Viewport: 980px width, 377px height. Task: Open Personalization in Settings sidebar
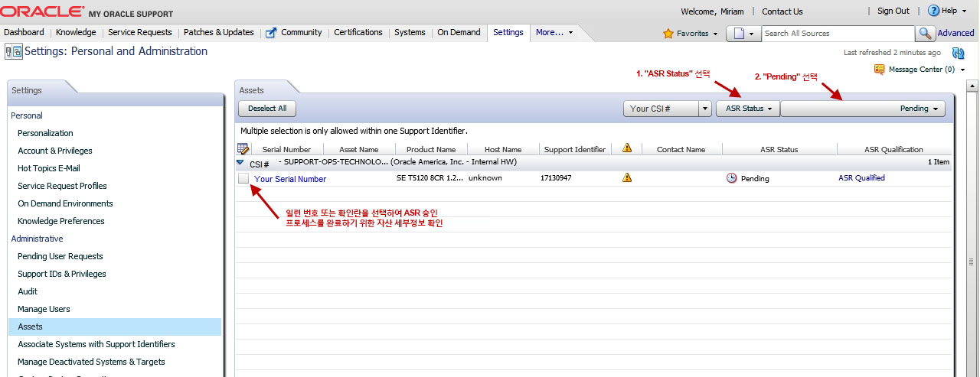(45, 133)
